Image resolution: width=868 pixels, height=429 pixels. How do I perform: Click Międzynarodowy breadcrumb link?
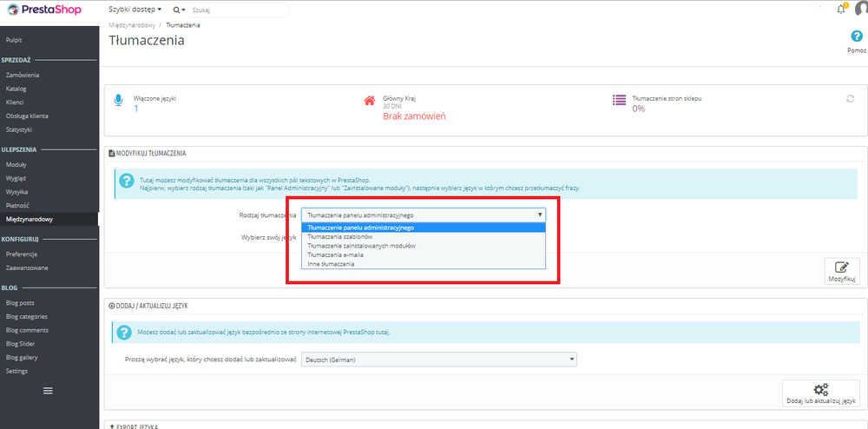pyautogui.click(x=131, y=25)
